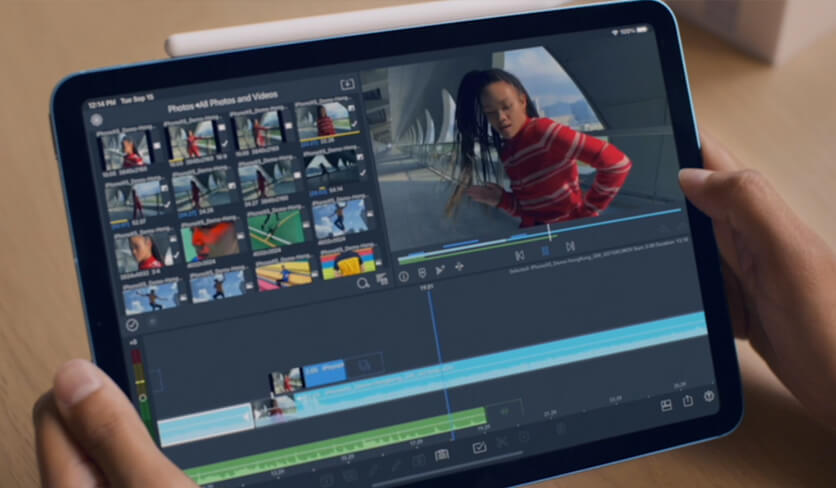Tap the share/export icon

688,401
